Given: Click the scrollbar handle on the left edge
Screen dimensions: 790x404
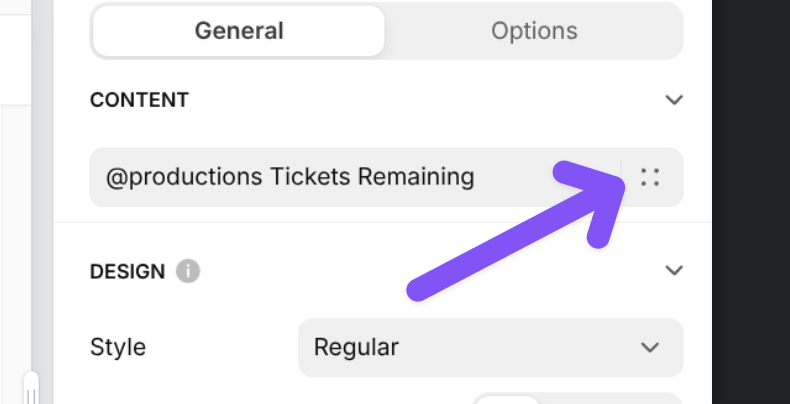Looking at the screenshot, I should pyautogui.click(x=32, y=388).
